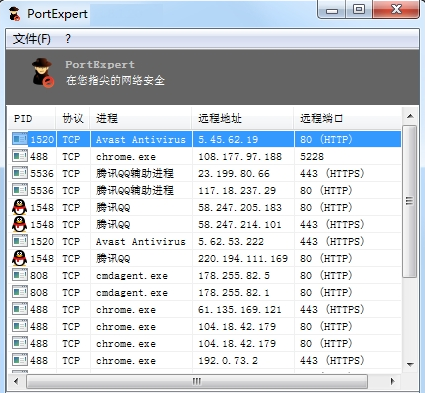Click the process icon in row 5.45.62.19
Screen dimensions: 425x393
20,139
